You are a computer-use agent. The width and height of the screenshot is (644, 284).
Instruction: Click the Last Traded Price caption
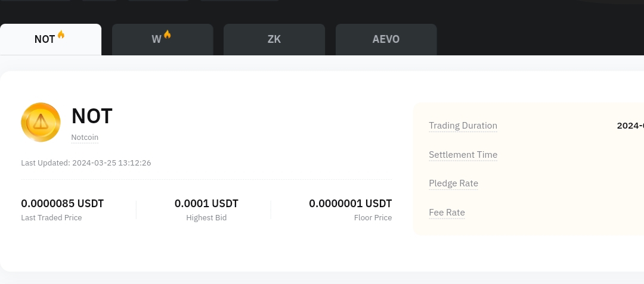point(51,217)
